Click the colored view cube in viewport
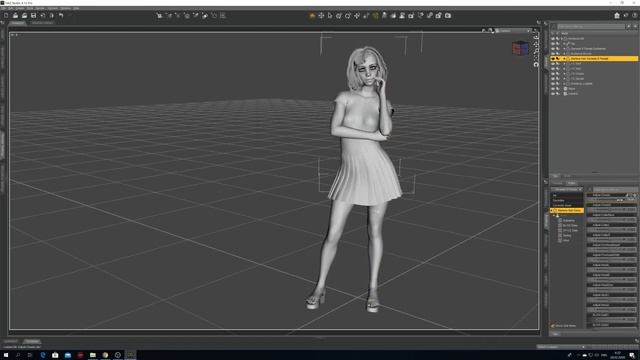 point(520,48)
